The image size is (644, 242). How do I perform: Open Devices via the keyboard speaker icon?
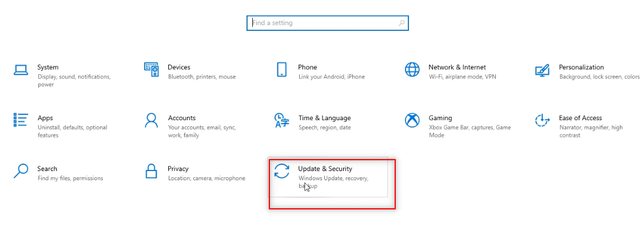pos(151,70)
